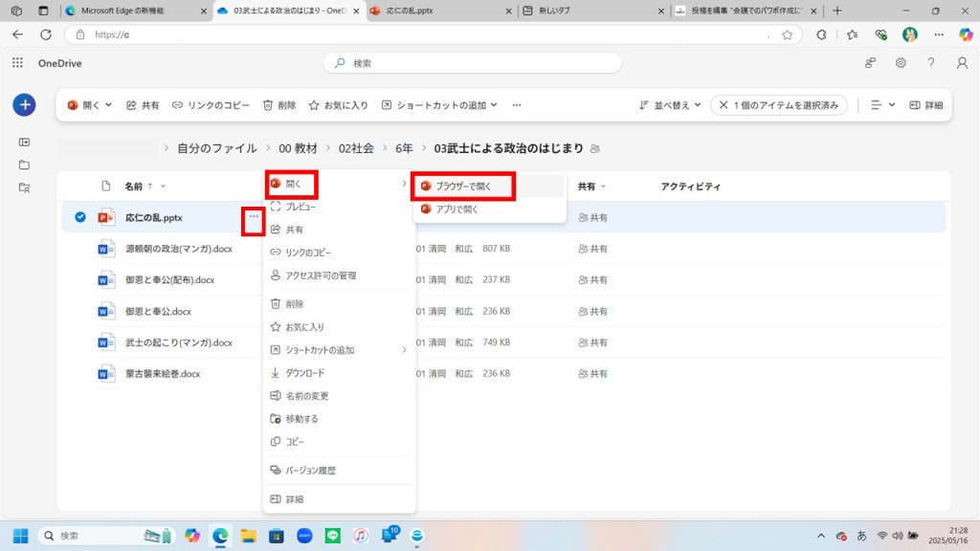Image resolution: width=980 pixels, height=551 pixels.
Task: Expand the Open dropdown arrow in toolbar
Action: (108, 105)
